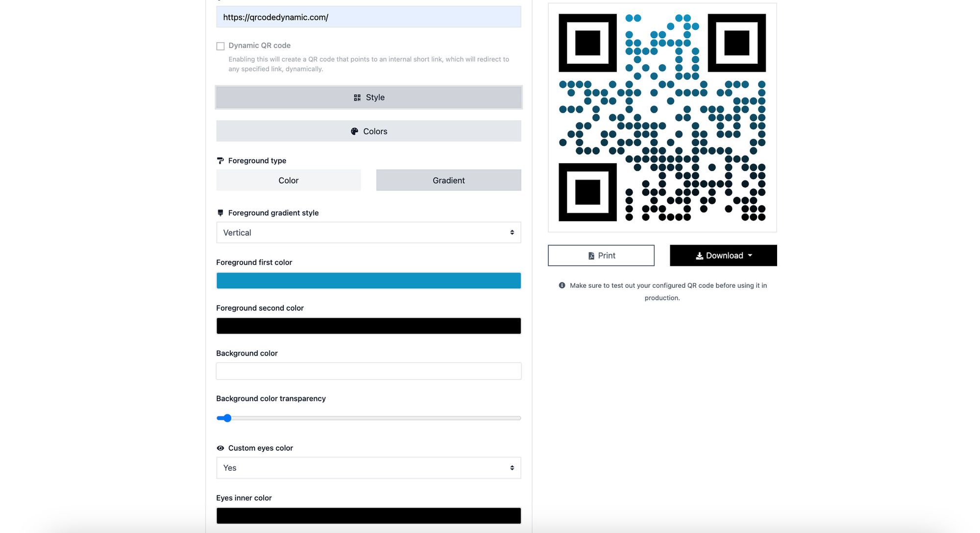980x533 pixels.
Task: Open the Style panel section
Action: click(x=367, y=97)
